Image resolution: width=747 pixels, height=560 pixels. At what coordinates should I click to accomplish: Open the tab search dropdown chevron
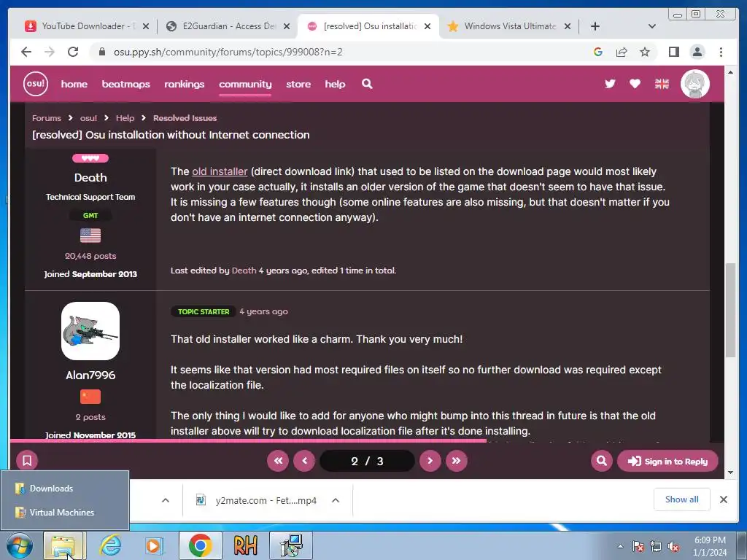[x=651, y=26]
